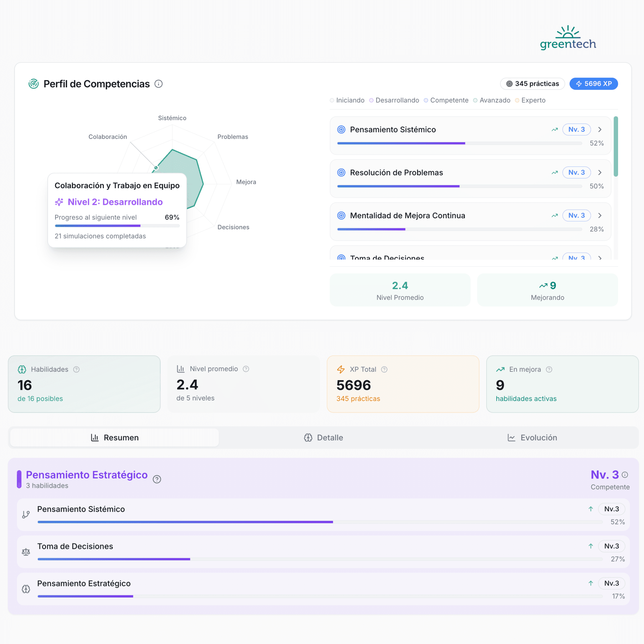Click info icon next to Nv. 3 Competente
Image resolution: width=644 pixels, height=644 pixels.
tap(625, 475)
